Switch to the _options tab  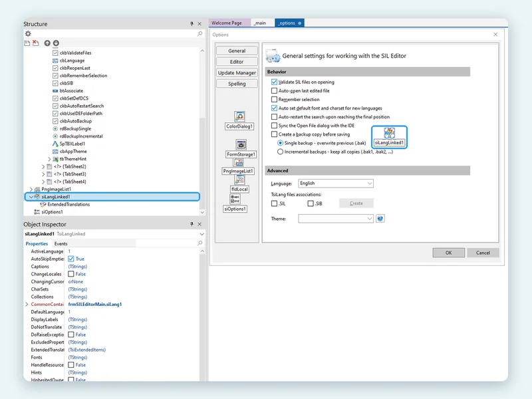point(289,23)
